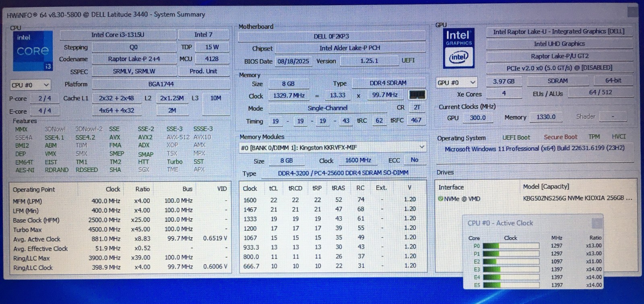644x304 pixels.
Task: Click the UEFI Boot indicator
Action: 516,137
